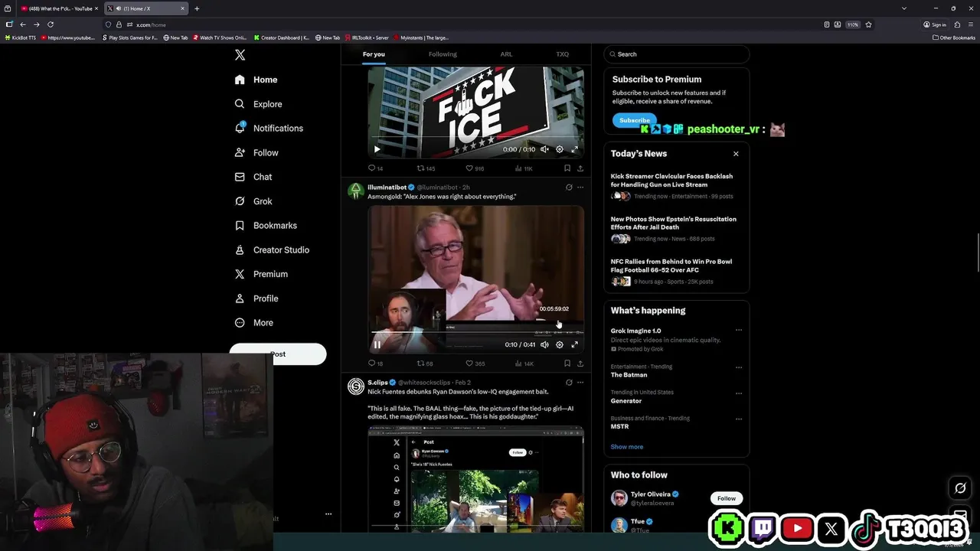Switch to the TXQ tab
Screen dimensions: 980x551
click(562, 54)
